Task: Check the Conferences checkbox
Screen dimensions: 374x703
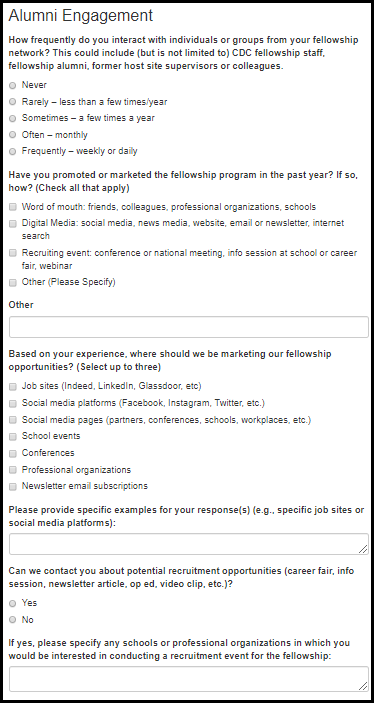Action: 13,453
